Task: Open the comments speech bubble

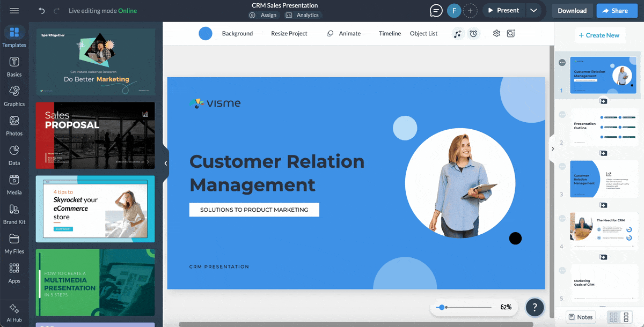Action: click(x=437, y=11)
